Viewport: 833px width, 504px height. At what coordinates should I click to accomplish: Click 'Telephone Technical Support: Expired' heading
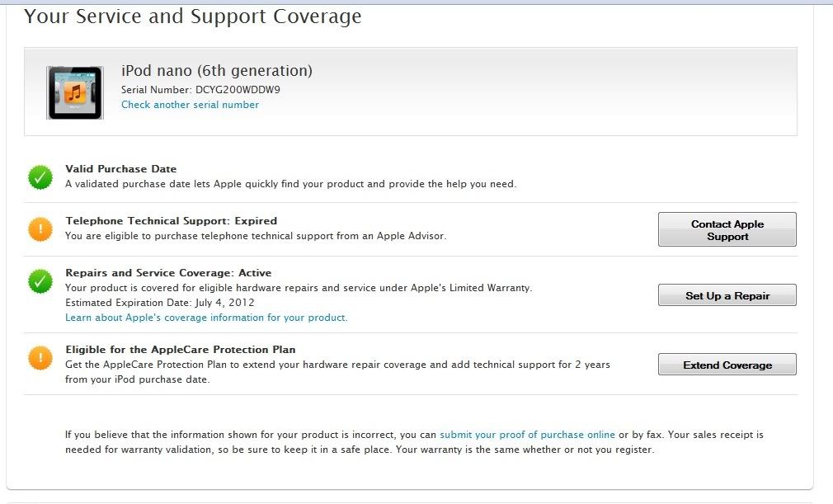(x=171, y=221)
